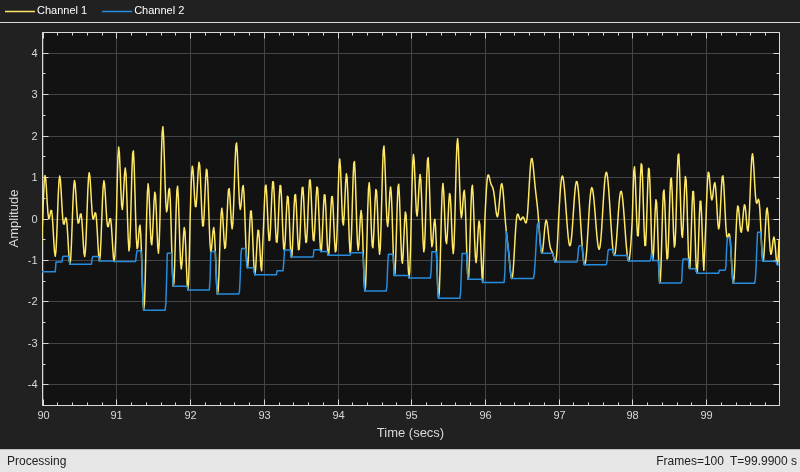Click the x-axis tick label 90
Viewport: 800px width, 472px height.
43,415
